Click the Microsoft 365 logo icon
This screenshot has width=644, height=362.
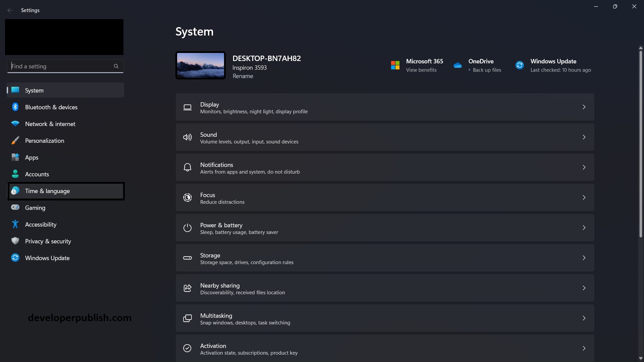[395, 65]
